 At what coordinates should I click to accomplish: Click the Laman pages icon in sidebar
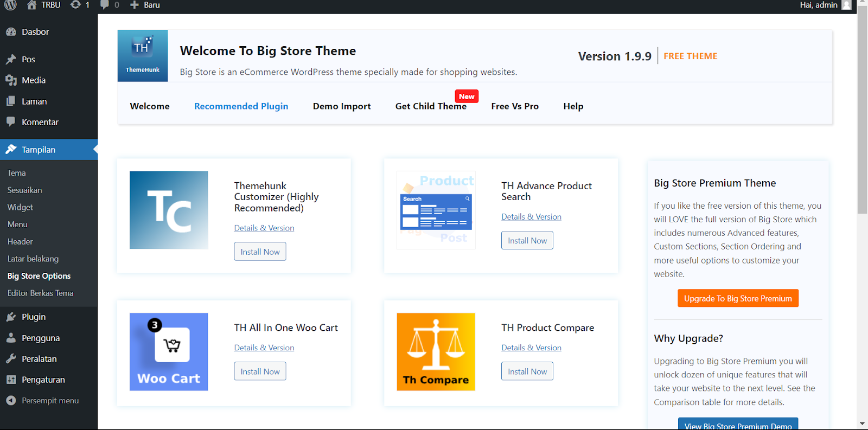[x=11, y=101]
